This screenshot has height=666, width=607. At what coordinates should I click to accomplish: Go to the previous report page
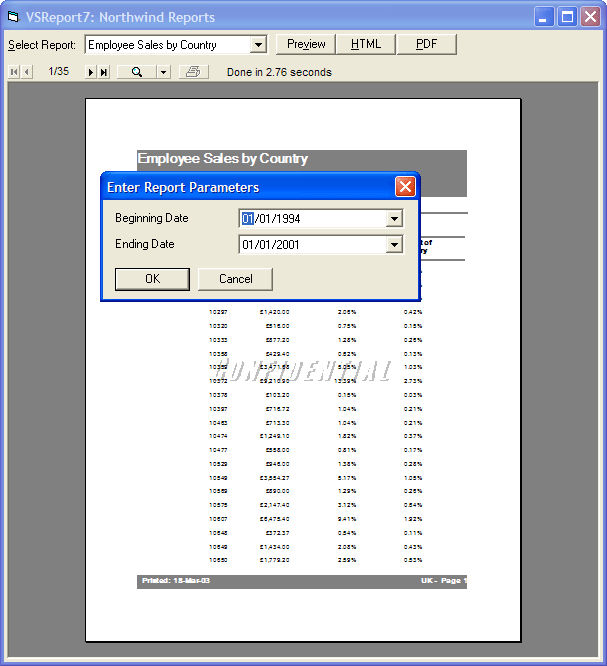26,72
